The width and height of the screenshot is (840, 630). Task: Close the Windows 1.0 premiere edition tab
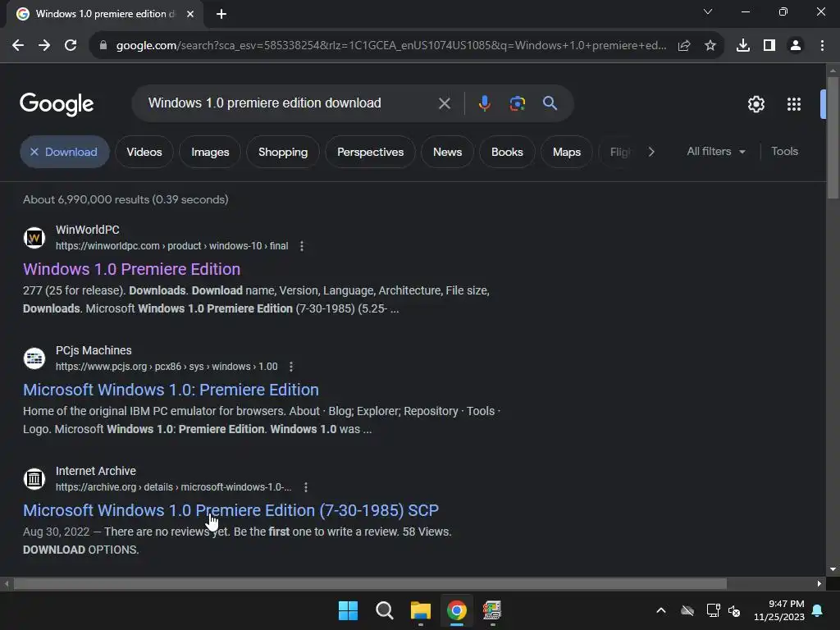pos(190,14)
